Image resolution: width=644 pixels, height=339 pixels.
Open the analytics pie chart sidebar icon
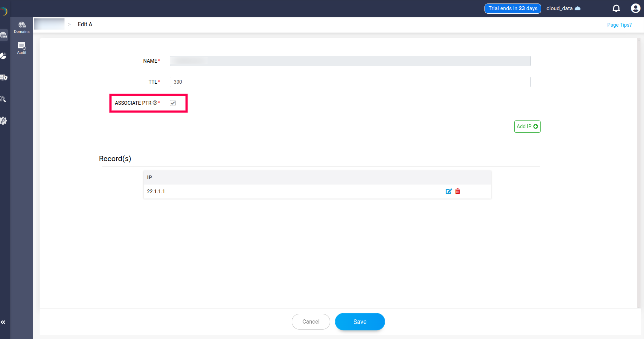(4, 55)
